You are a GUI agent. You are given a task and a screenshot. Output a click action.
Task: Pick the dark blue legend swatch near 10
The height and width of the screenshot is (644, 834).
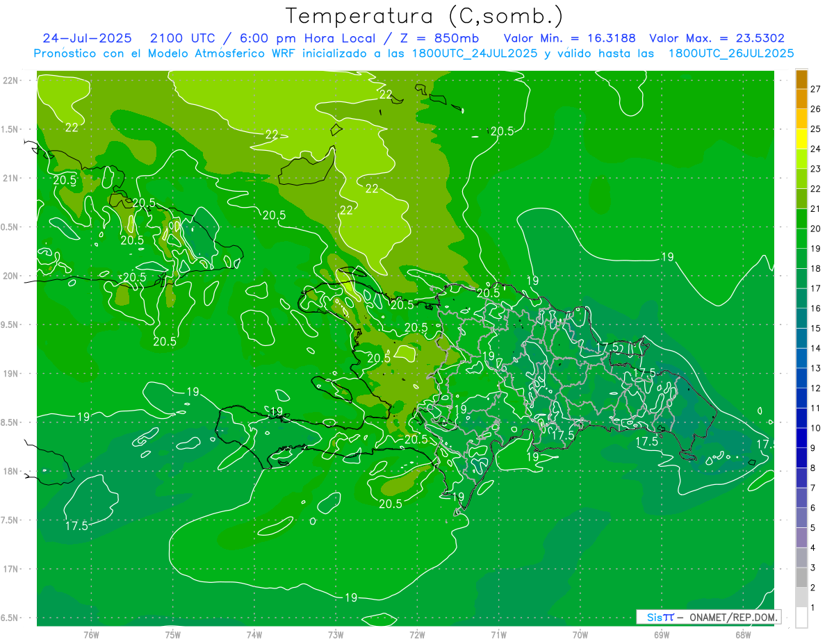[x=801, y=418]
